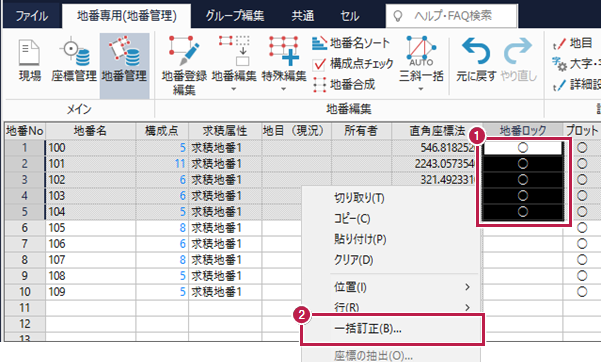Expand the 地番編集 dropdown arrow
Screen dimensions: 601x362
(234, 89)
